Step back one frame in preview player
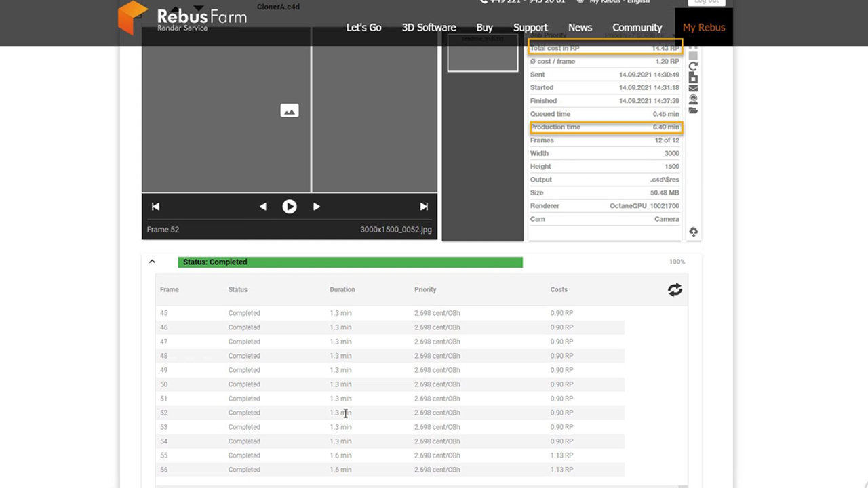The image size is (868, 488). tap(262, 207)
